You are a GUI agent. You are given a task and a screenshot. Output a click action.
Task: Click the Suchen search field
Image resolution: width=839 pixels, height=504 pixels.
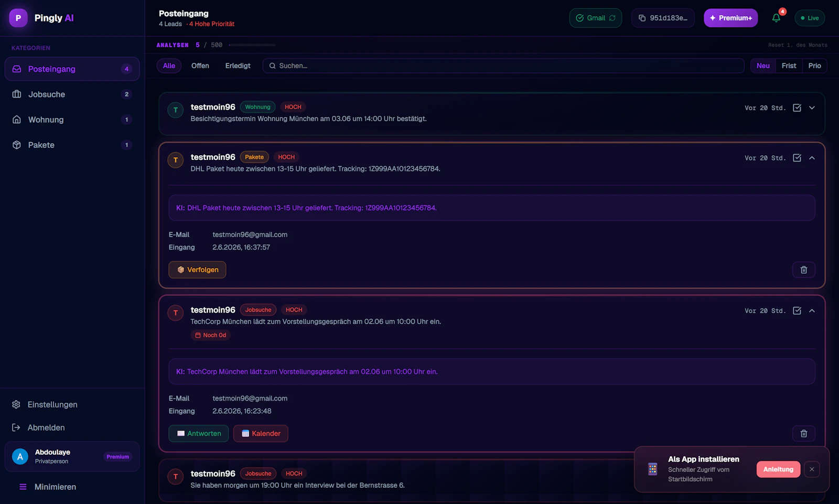[x=503, y=66]
